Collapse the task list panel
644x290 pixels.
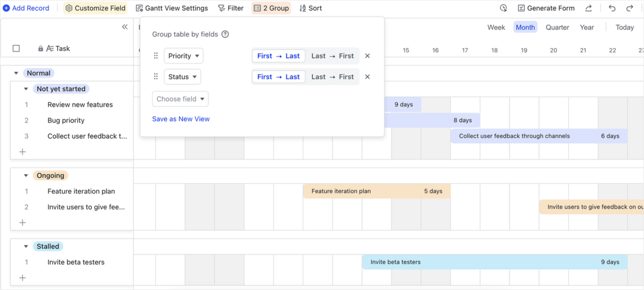pos(125,27)
